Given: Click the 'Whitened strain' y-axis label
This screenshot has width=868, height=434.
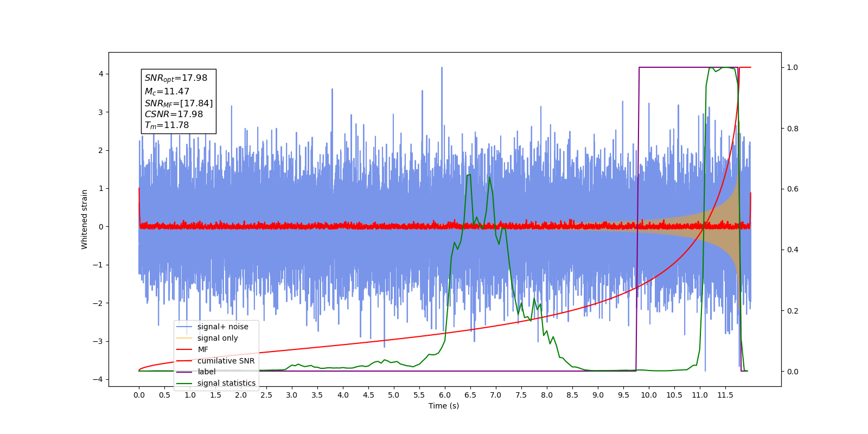Looking at the screenshot, I should [x=84, y=219].
